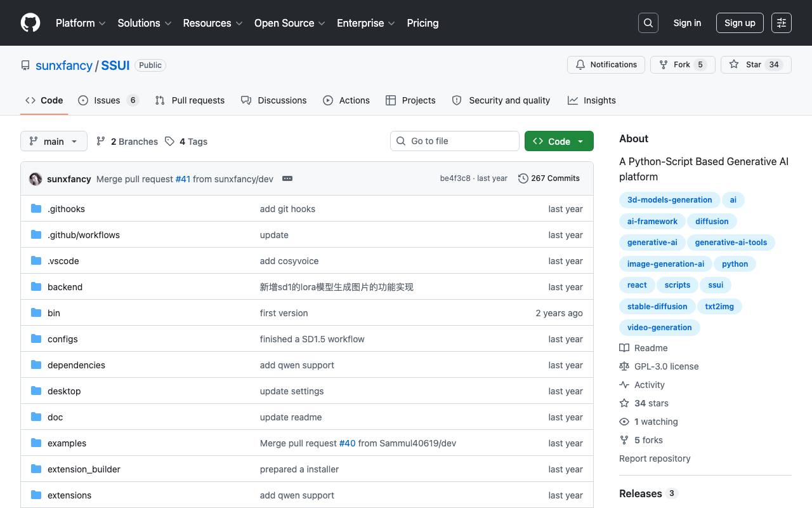Viewport: 812px width, 508px height.
Task: Switch to the Issues tab
Action: point(108,100)
